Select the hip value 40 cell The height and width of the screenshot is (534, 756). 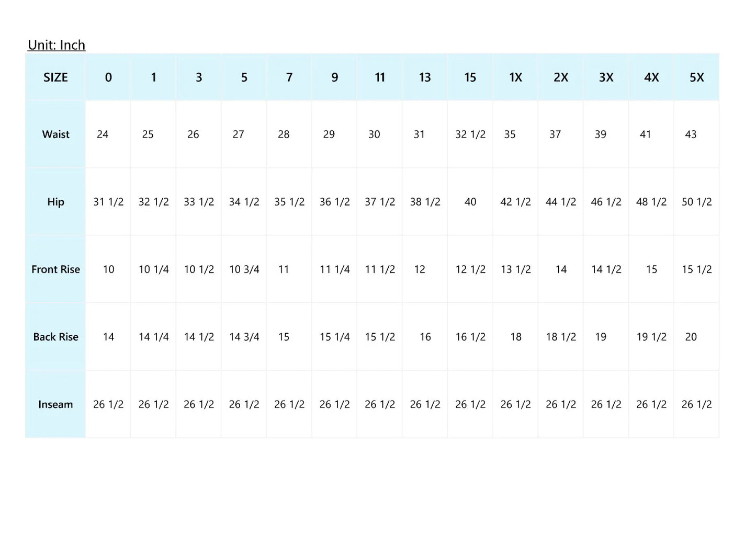click(x=470, y=202)
